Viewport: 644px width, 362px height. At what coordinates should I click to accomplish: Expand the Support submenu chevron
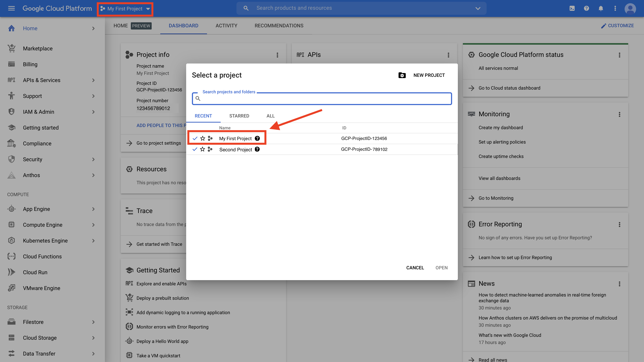[x=93, y=96]
